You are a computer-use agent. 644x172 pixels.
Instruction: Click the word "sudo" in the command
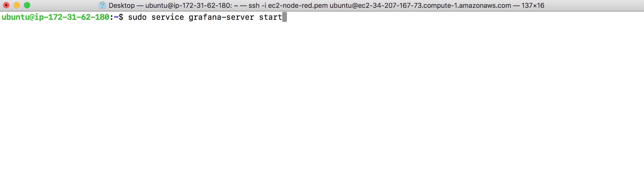[137, 17]
